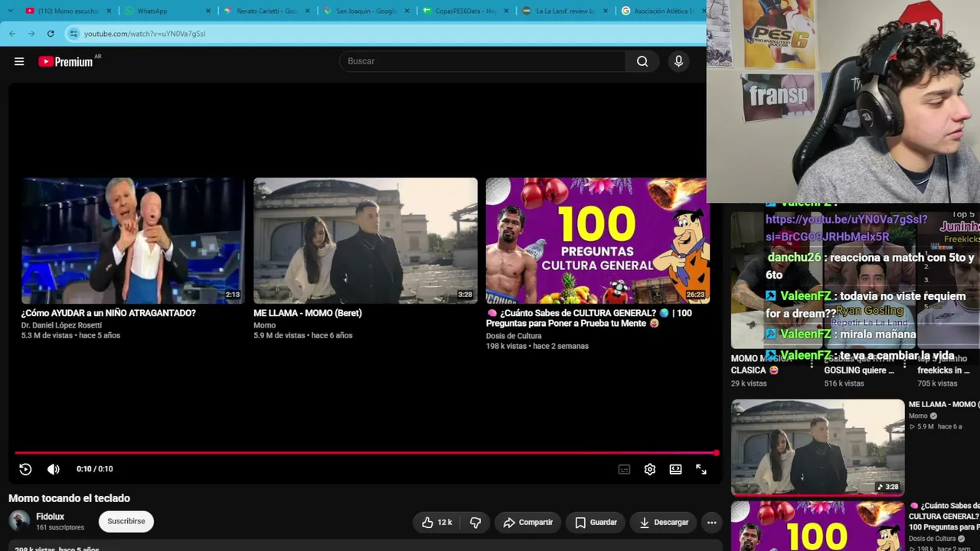Exit full-window player view
This screenshot has width=980, height=551.
coord(701,469)
